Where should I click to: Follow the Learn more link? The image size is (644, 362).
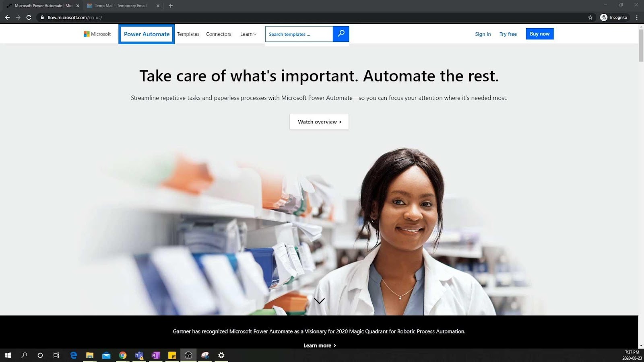(320, 346)
